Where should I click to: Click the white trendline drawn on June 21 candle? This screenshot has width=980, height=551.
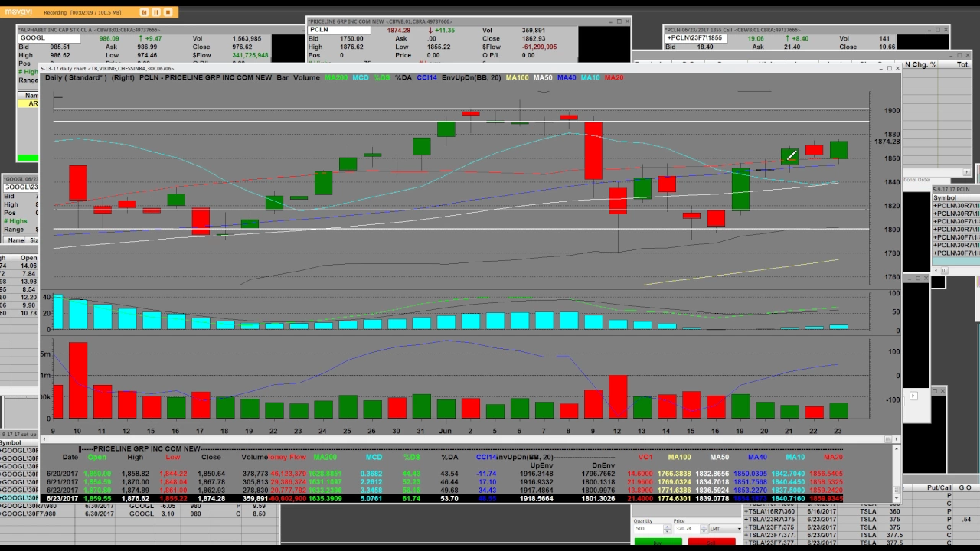[792, 156]
